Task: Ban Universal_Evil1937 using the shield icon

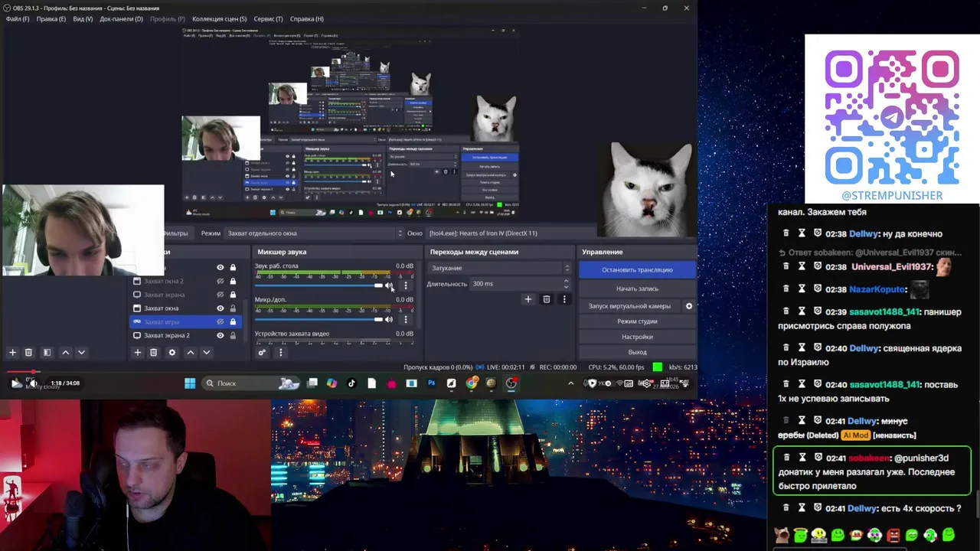Action: coord(818,266)
